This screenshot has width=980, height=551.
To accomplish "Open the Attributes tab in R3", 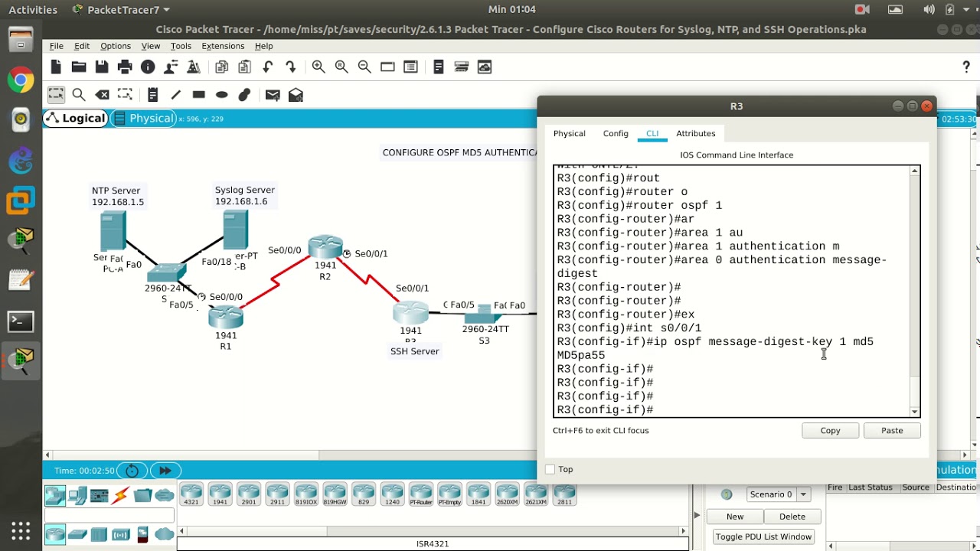I will click(x=695, y=133).
